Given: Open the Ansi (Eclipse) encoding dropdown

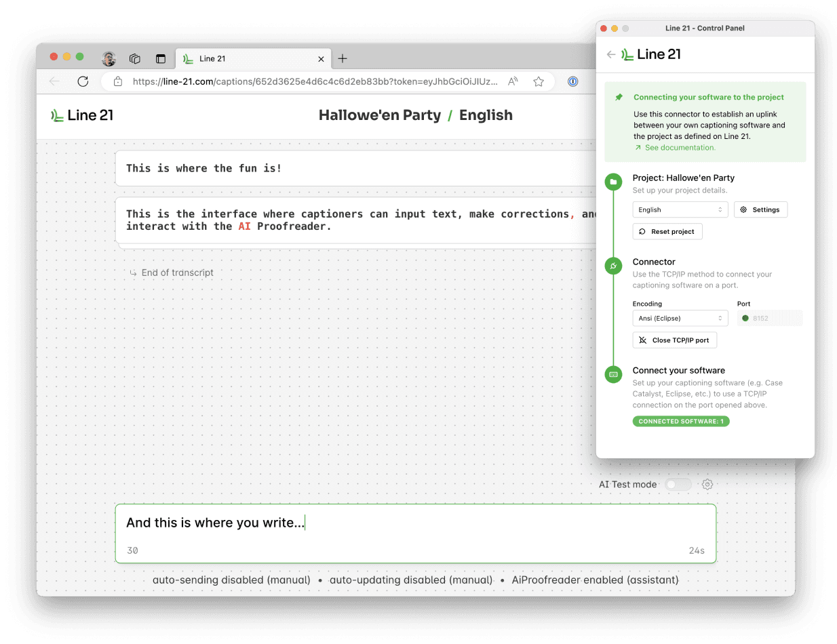Looking at the screenshot, I should click(x=680, y=318).
